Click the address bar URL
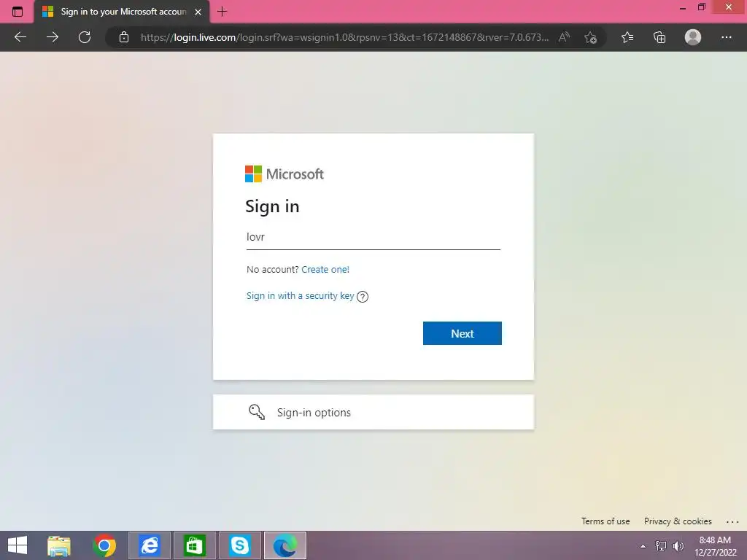The height and width of the screenshot is (560, 747). (344, 37)
